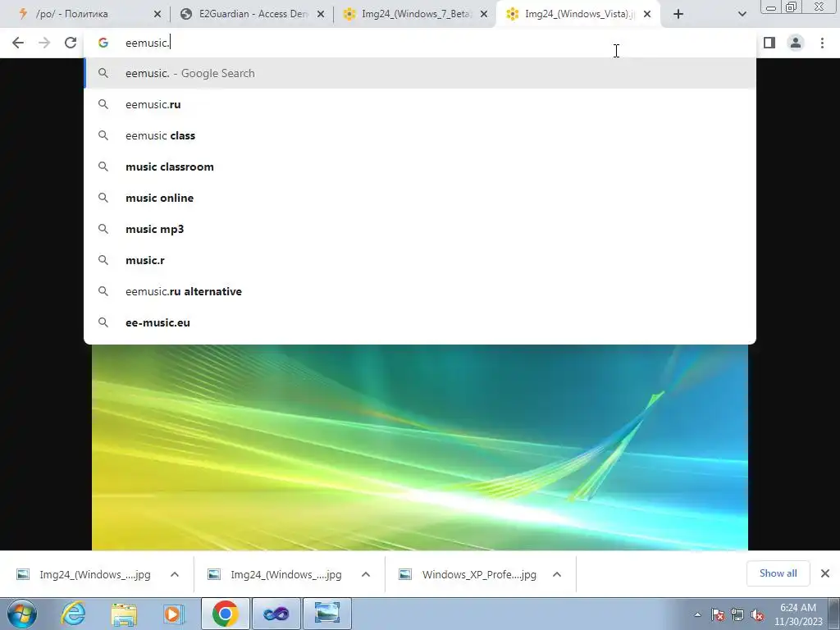Expand the tab search chevron
Viewport: 840px width, 630px height.
pyautogui.click(x=742, y=15)
